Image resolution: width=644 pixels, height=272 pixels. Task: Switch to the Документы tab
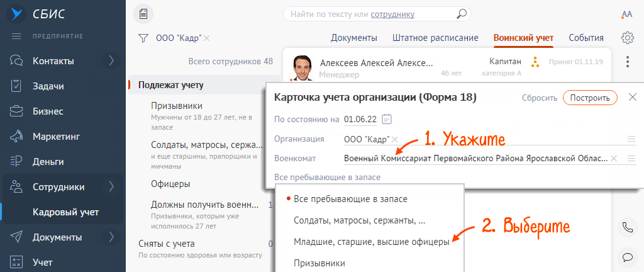click(354, 38)
